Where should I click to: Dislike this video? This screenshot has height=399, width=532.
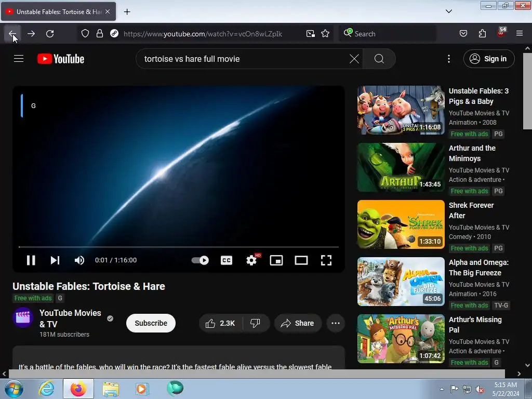(x=256, y=323)
